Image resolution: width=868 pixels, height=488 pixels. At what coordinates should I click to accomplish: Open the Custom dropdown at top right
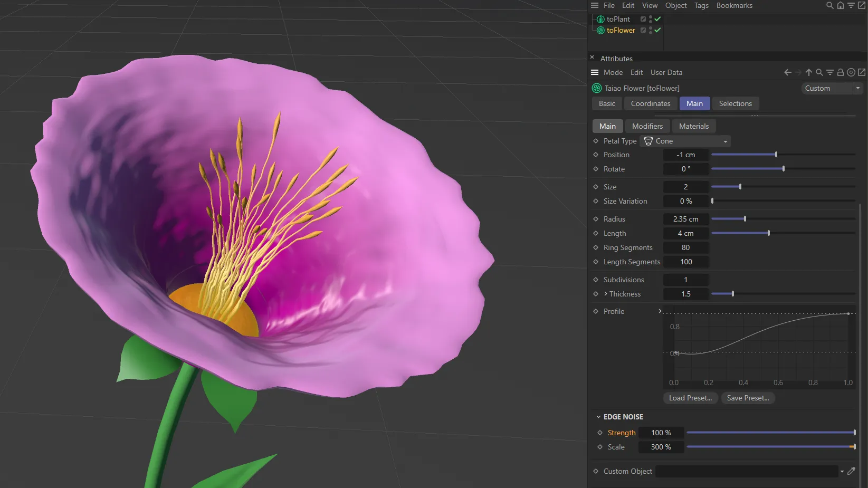click(x=858, y=88)
